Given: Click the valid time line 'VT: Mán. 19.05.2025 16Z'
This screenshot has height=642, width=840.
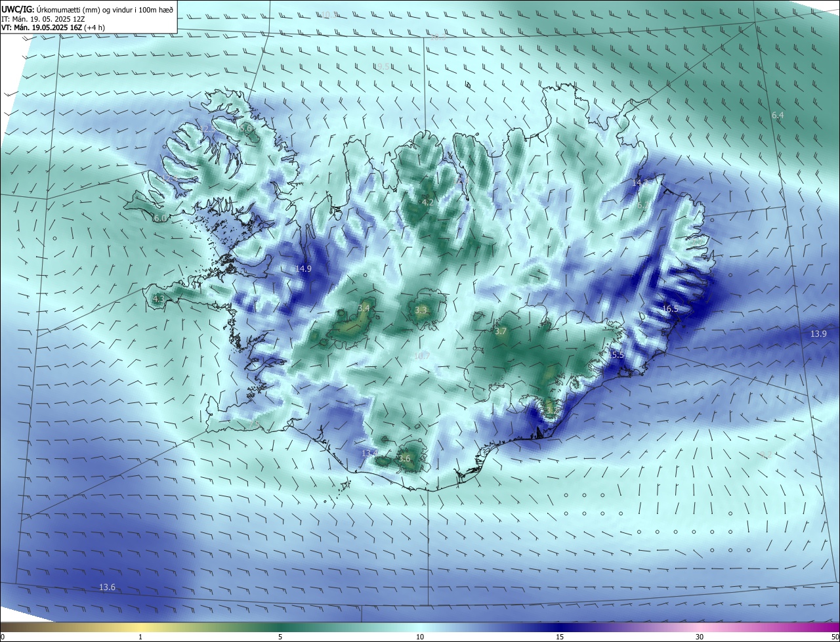Looking at the screenshot, I should (x=41, y=28).
